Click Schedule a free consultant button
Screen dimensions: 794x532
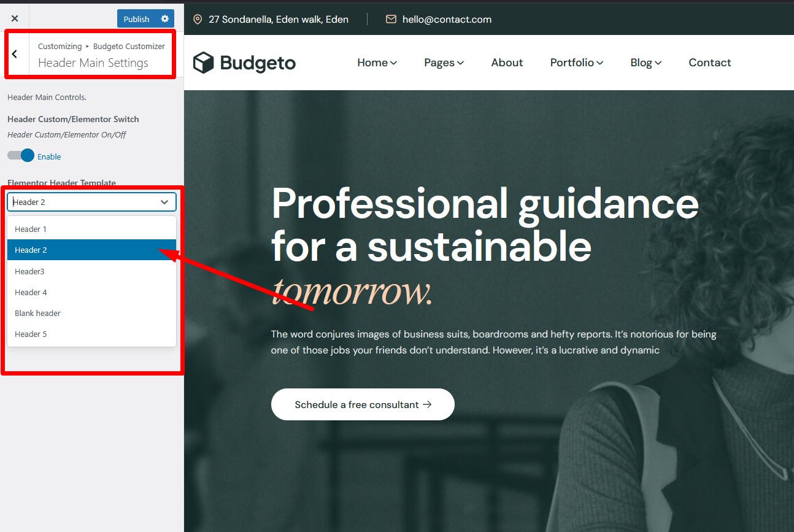click(x=363, y=404)
